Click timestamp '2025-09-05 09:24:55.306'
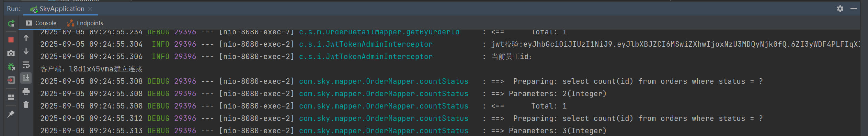Viewport: 868px width, 136px height. (91, 57)
